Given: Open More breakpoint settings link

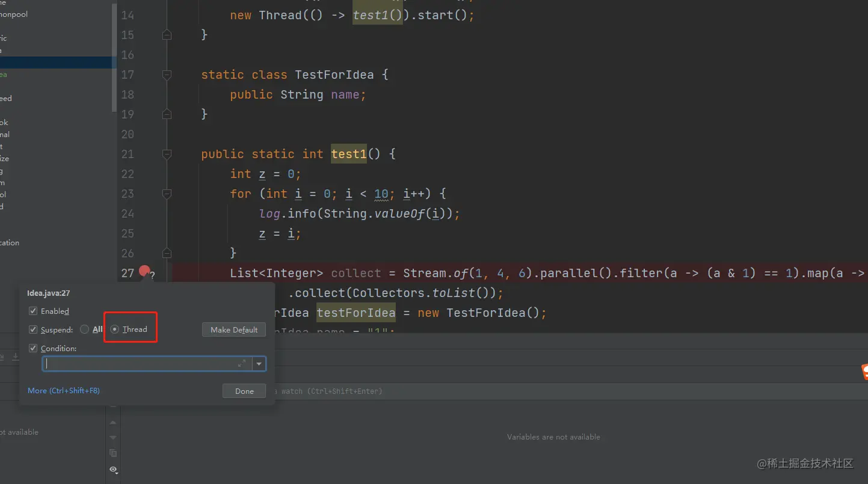Looking at the screenshot, I should [x=64, y=391].
